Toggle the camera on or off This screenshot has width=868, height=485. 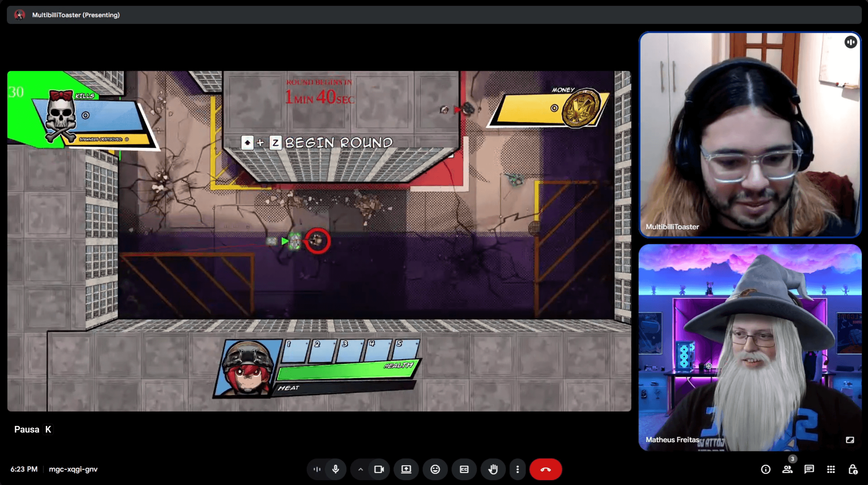379,469
